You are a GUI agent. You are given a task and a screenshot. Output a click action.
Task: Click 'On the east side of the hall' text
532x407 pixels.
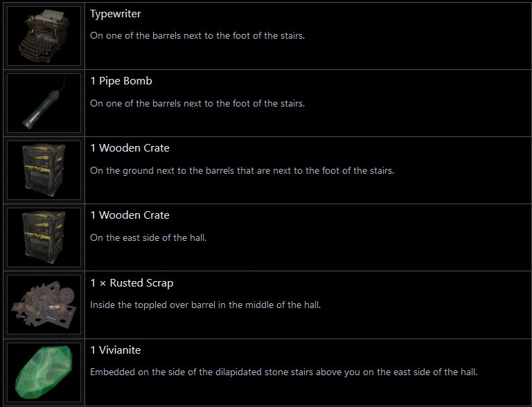(148, 237)
